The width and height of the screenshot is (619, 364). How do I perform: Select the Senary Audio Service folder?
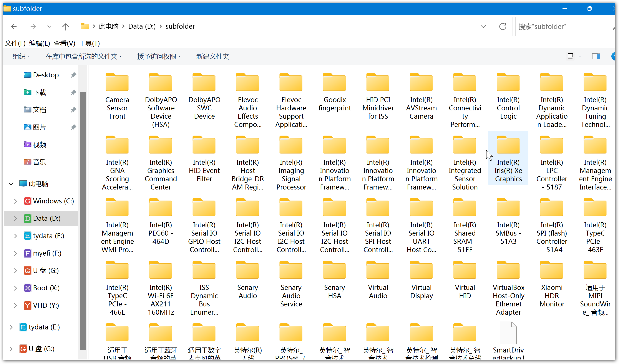click(291, 284)
